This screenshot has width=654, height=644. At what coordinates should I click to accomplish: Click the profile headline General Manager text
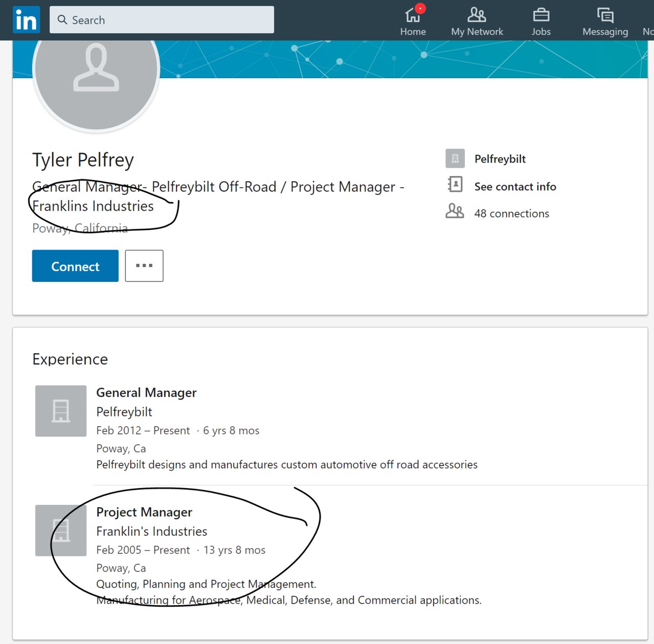(x=218, y=196)
